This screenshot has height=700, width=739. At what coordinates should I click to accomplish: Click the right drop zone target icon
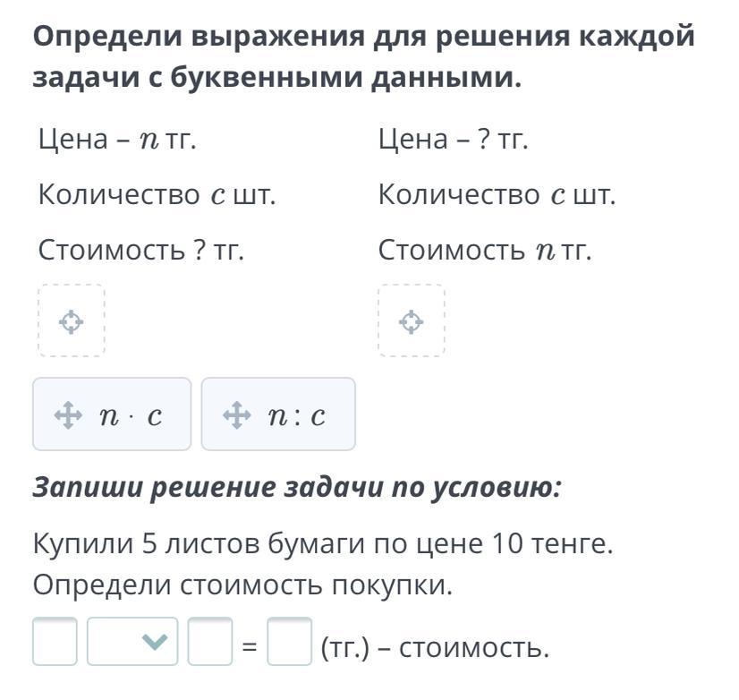[411, 321]
